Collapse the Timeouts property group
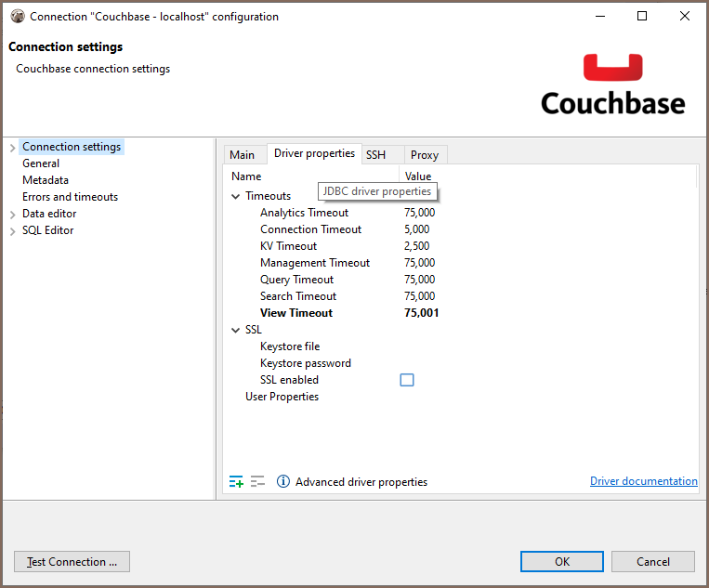The width and height of the screenshot is (709, 588). [x=236, y=196]
